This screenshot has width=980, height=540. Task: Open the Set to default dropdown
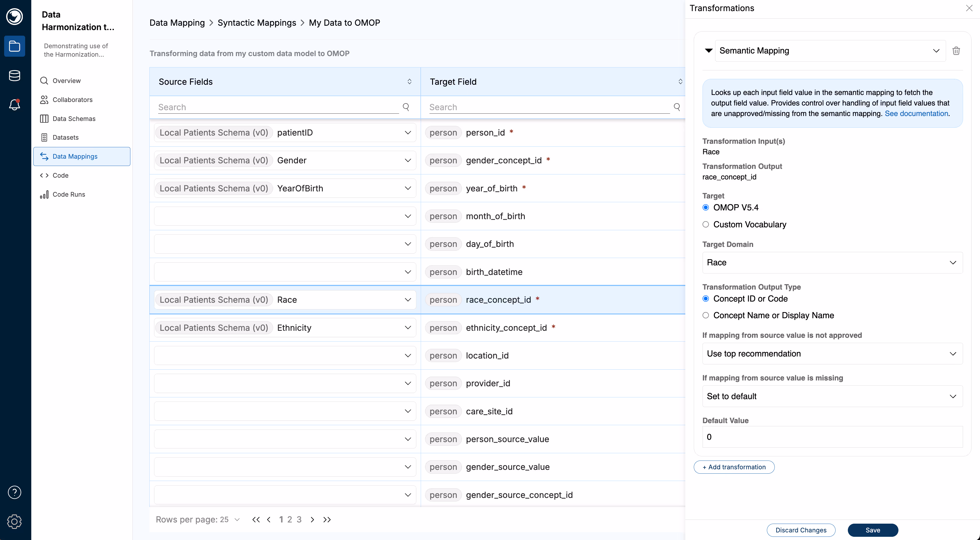tap(832, 396)
